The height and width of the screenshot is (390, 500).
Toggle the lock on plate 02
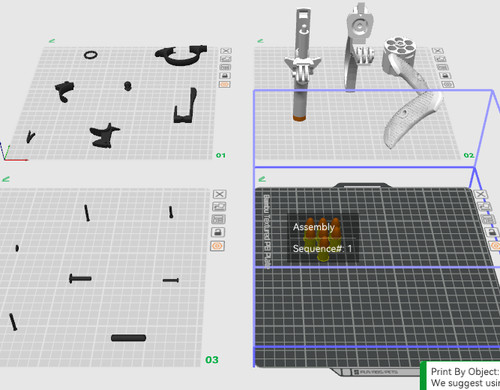pos(446,76)
